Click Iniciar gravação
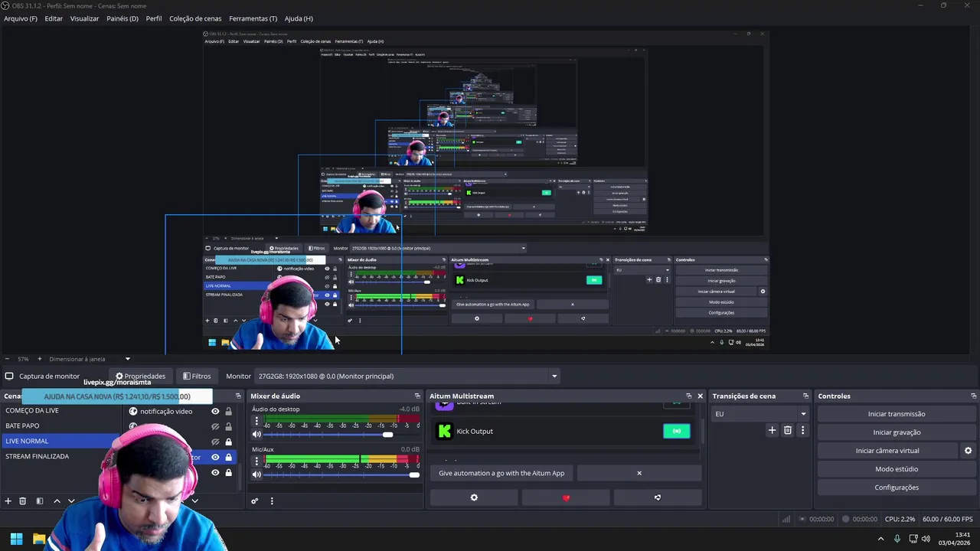Image resolution: width=980 pixels, height=551 pixels. coord(897,432)
